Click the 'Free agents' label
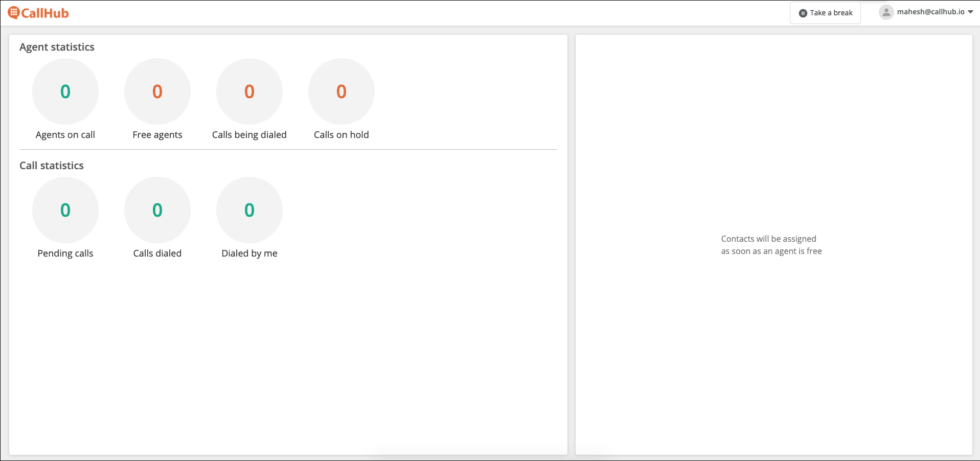 tap(158, 134)
